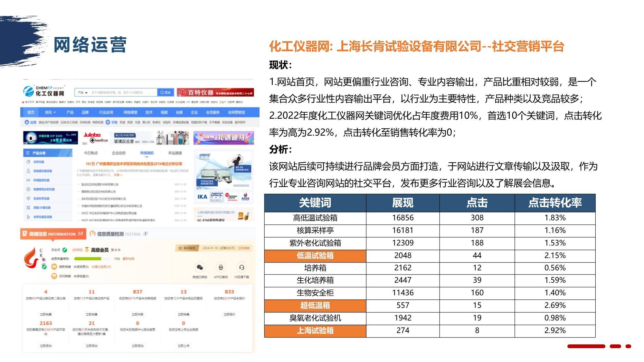Click 立即关联 under the 837 count
The width and height of the screenshot is (644, 362).
(137, 314)
